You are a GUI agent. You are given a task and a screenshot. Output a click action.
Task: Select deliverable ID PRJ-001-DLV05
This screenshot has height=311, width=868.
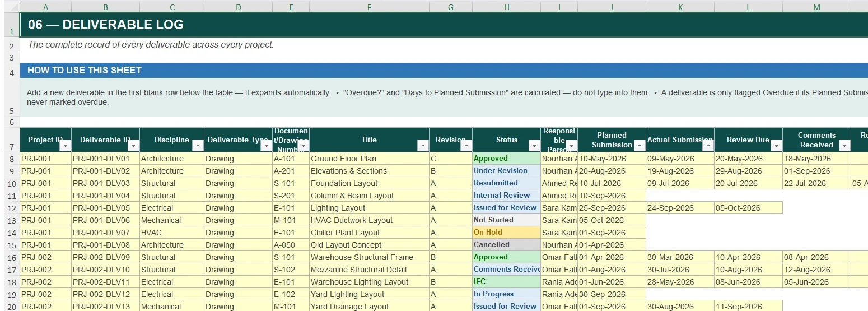coord(105,208)
